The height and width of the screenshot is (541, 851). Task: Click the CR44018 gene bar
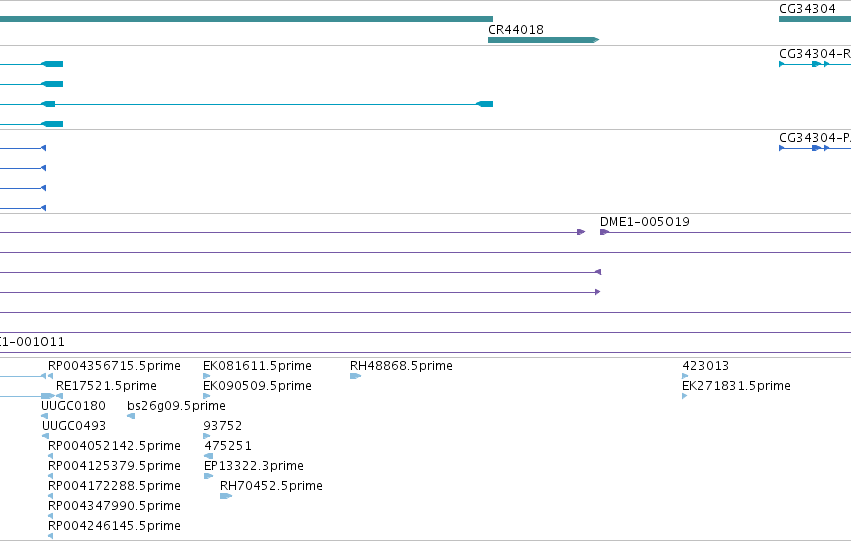click(x=543, y=40)
